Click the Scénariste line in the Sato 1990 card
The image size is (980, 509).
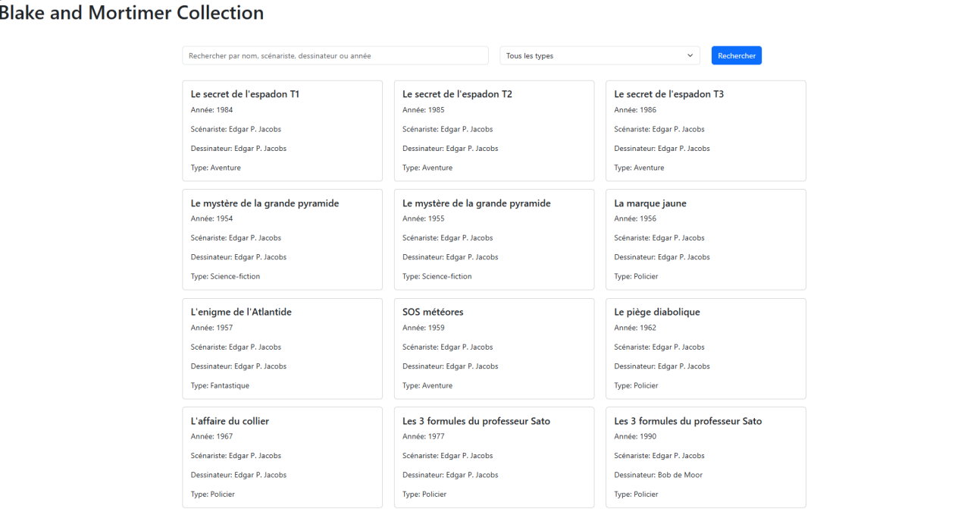(659, 456)
